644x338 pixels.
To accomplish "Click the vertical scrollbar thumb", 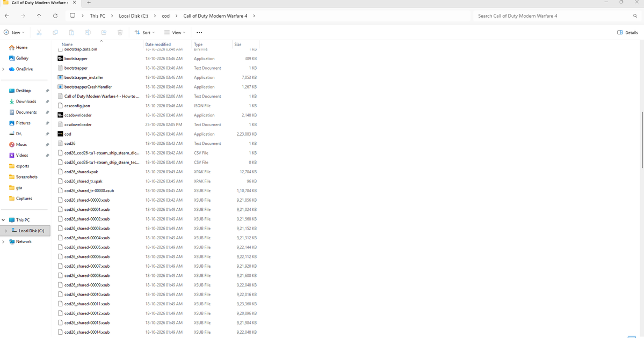I will click(642, 139).
